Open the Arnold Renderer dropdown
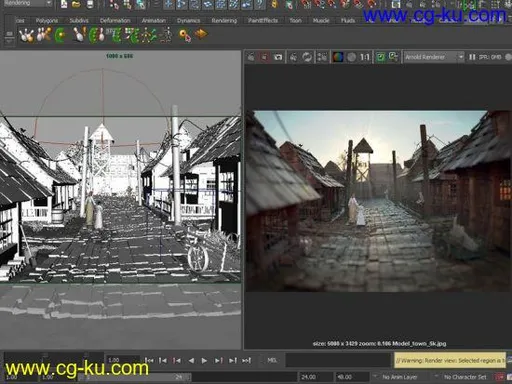This screenshot has width=512, height=384. 434,57
